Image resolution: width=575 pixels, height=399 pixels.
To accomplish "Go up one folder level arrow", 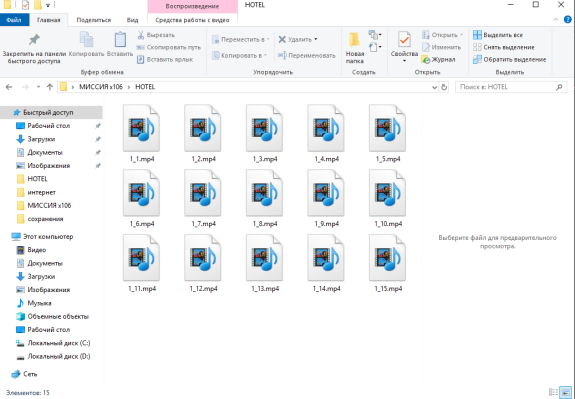I will click(x=50, y=87).
